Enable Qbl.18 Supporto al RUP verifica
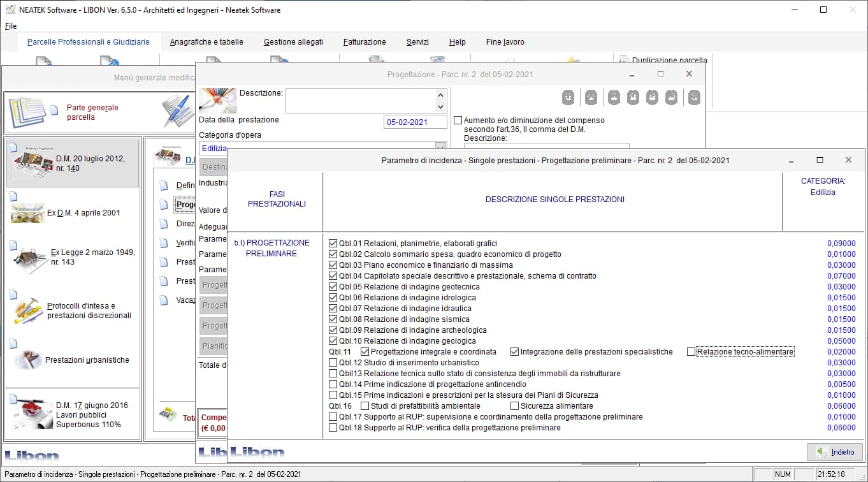This screenshot has height=482, width=868. point(333,428)
